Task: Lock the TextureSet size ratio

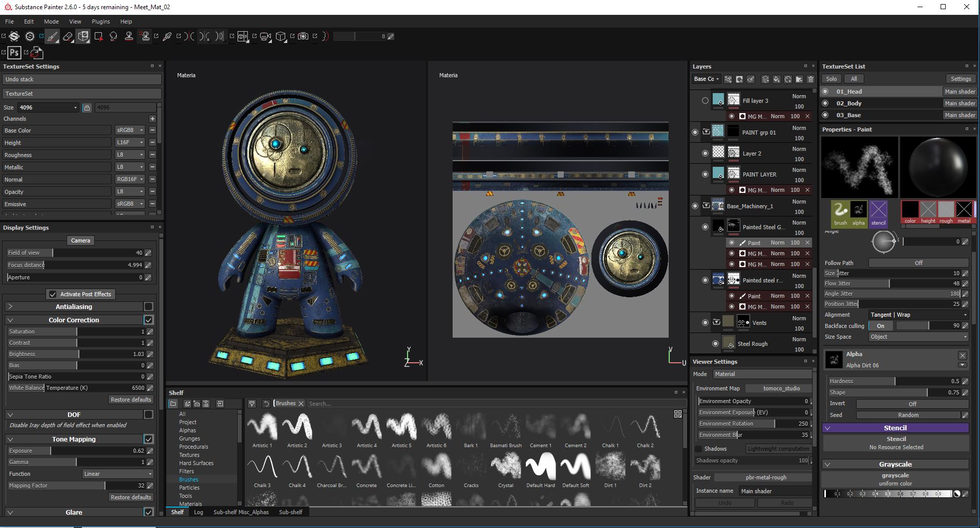Action: (87, 107)
